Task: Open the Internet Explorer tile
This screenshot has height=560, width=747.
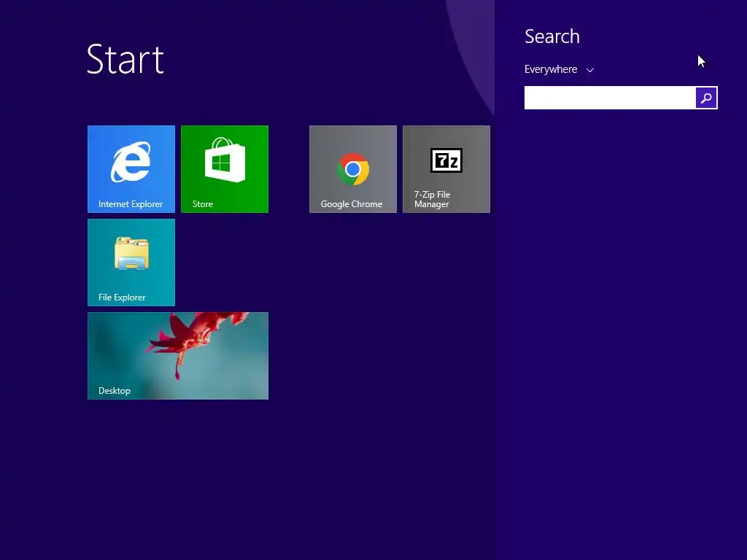Action: [x=131, y=169]
